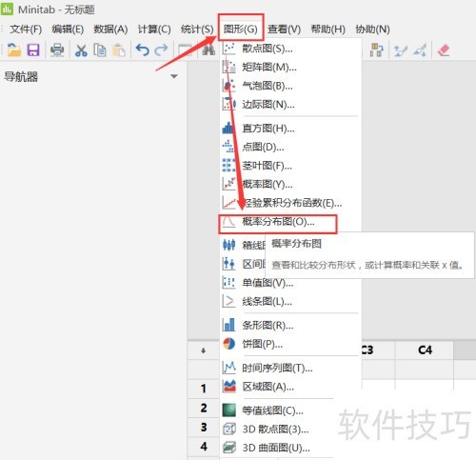This screenshot has height=460, width=476.
Task: Expand the 导航器 dropdown arrow
Action: point(174,76)
